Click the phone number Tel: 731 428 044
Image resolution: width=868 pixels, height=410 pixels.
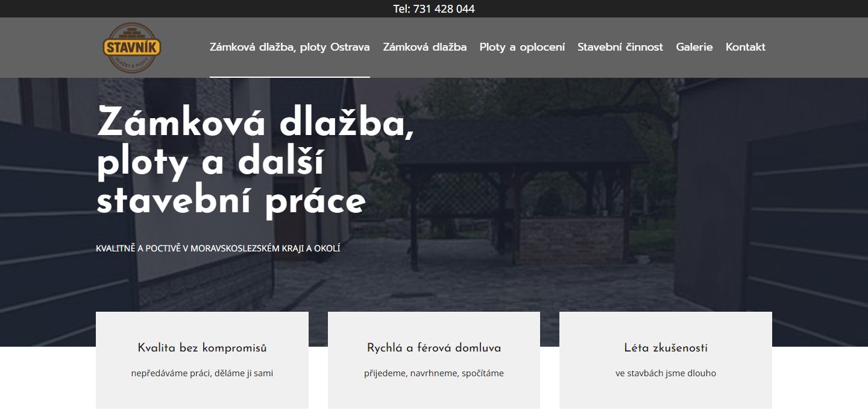[434, 9]
